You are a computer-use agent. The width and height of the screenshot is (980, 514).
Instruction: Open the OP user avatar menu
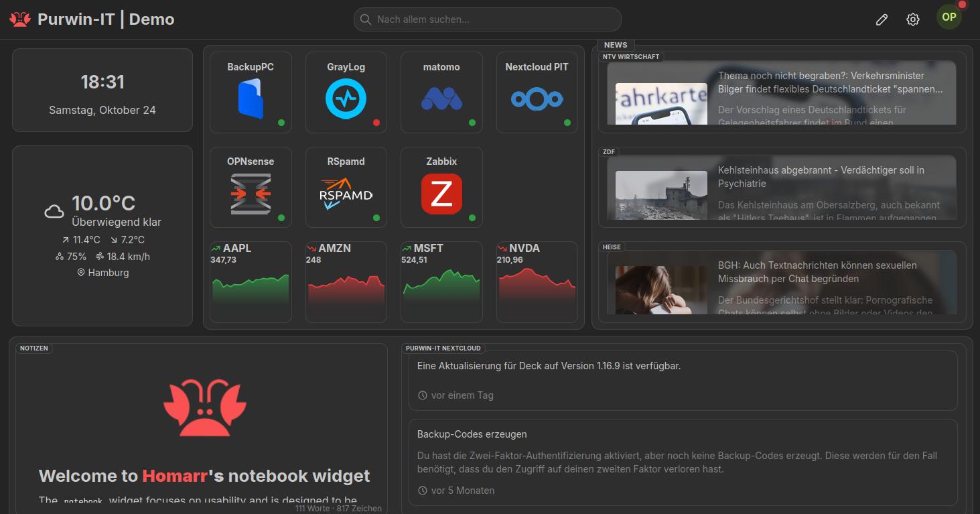coord(949,17)
